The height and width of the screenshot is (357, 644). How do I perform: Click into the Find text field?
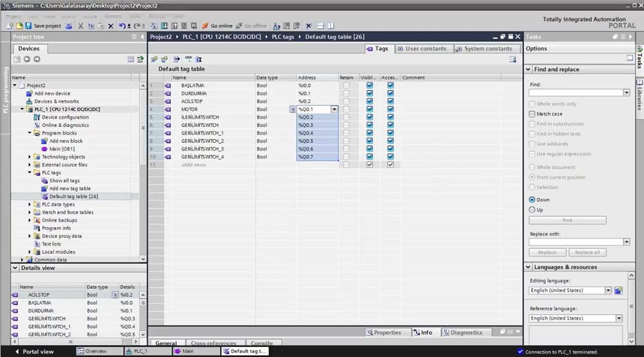tap(576, 93)
